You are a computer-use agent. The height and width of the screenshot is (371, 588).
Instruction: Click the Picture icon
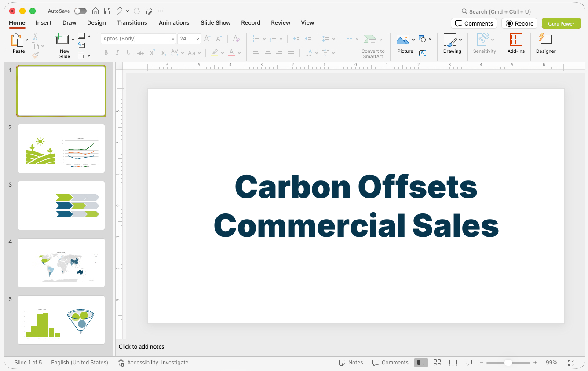pos(403,40)
